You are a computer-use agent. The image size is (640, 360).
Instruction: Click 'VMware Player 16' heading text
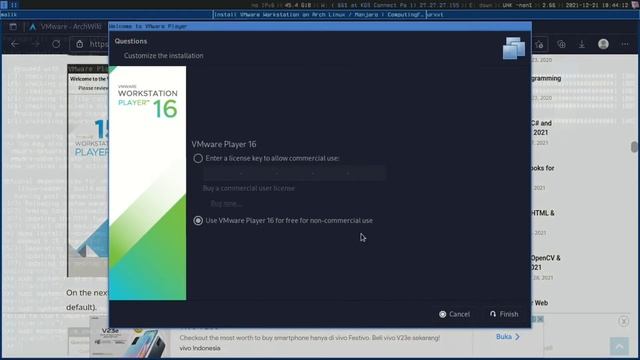point(224,144)
